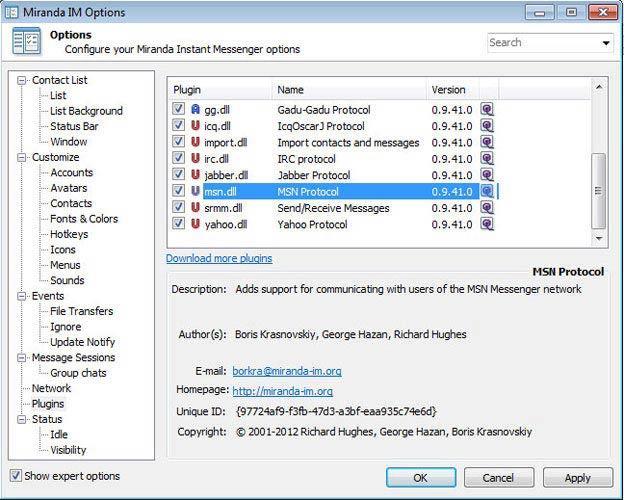Sort plugins by the Version column header
The height and width of the screenshot is (500, 624).
448,90
